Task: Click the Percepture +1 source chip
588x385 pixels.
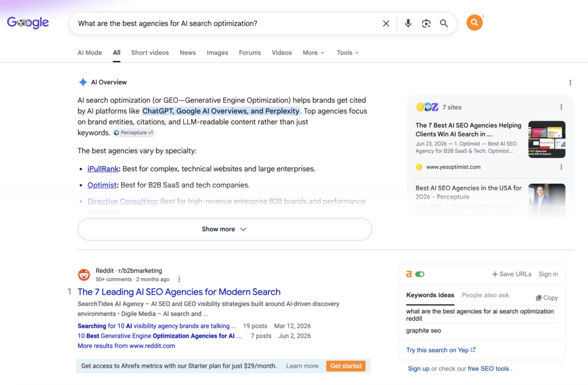Action: tap(134, 133)
